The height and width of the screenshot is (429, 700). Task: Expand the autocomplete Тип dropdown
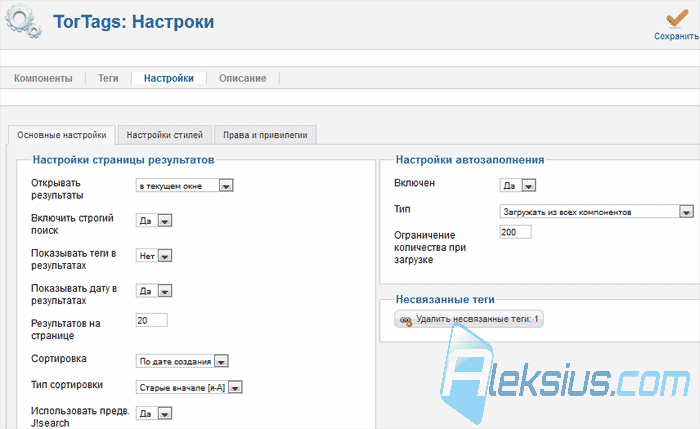pos(596,212)
